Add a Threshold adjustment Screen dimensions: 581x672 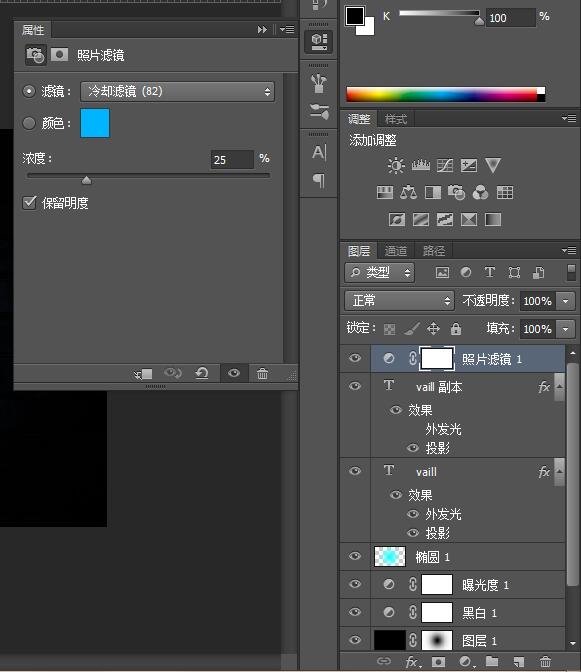445,220
